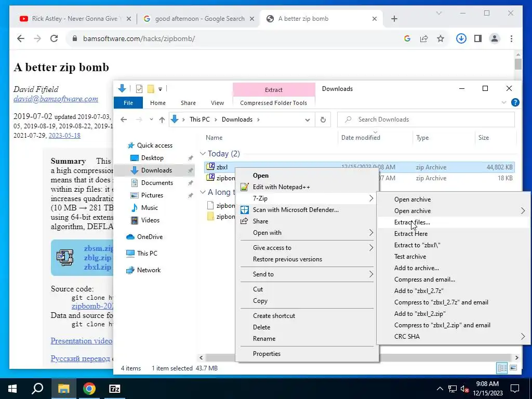Share this page via Chrome share icon
This screenshot has height=399, width=532.
tap(424, 38)
